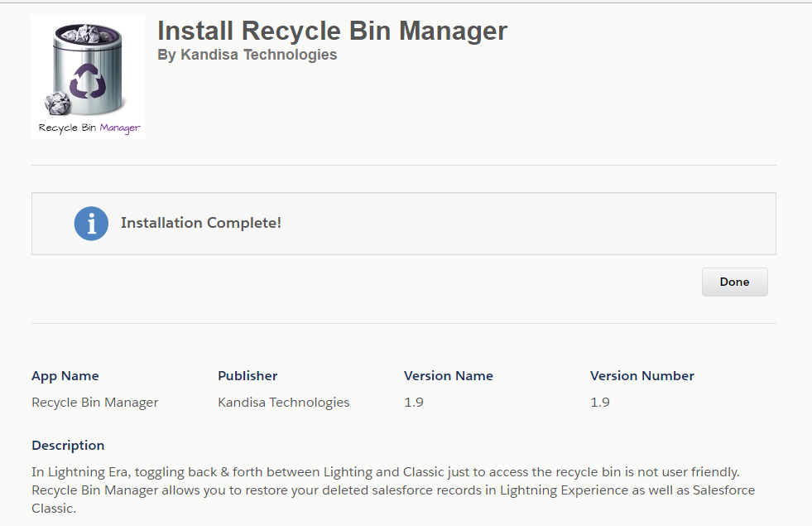Click the Recycle Bin Manager caption under the logo
This screenshot has width=812, height=526.
(x=89, y=128)
